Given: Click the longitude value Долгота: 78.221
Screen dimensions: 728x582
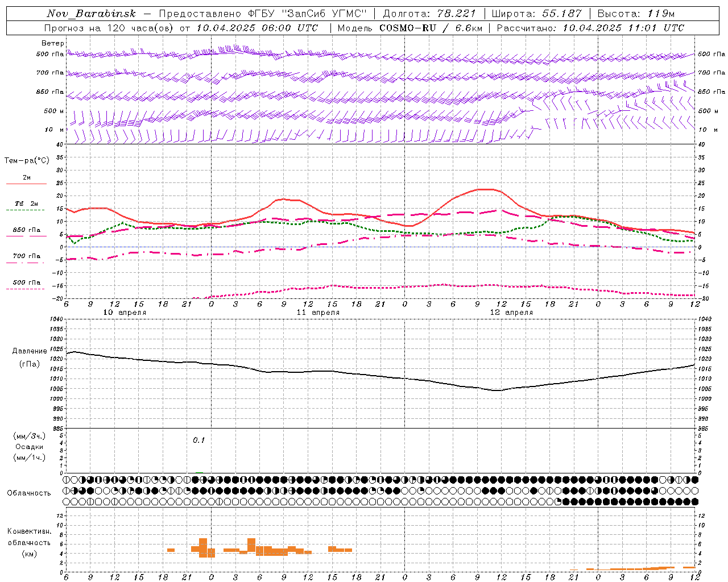Looking at the screenshot, I should pos(429,14).
